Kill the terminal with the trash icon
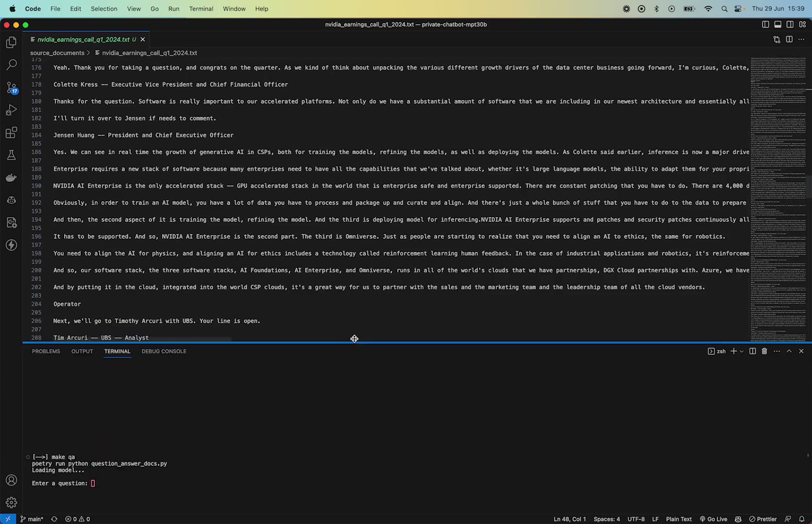The width and height of the screenshot is (812, 524). pyautogui.click(x=764, y=351)
